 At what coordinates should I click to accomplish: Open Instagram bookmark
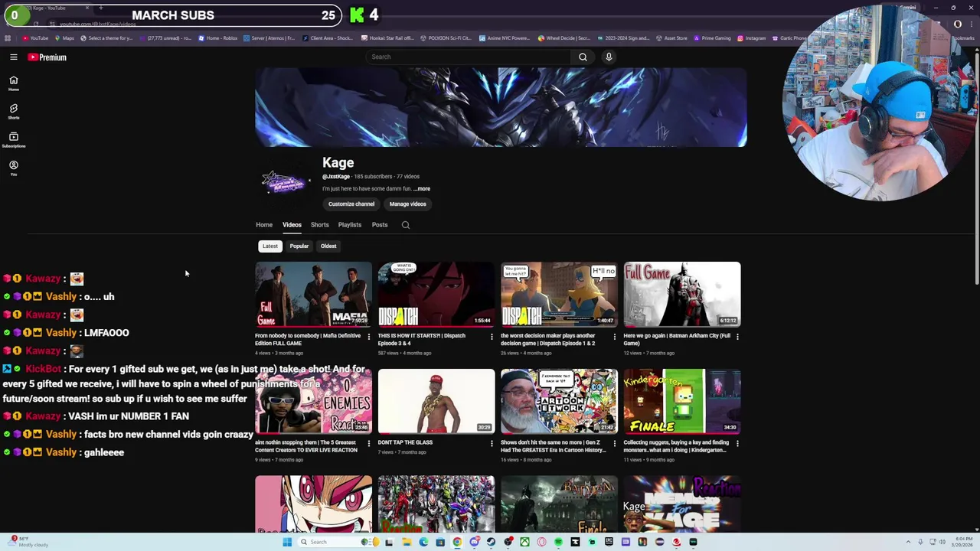(x=751, y=37)
